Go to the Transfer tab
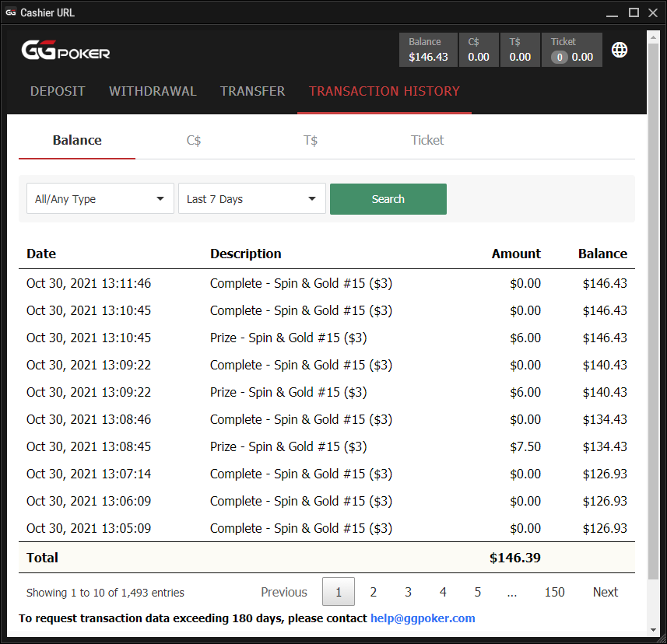Screen dimensions: 667x644 point(252,91)
